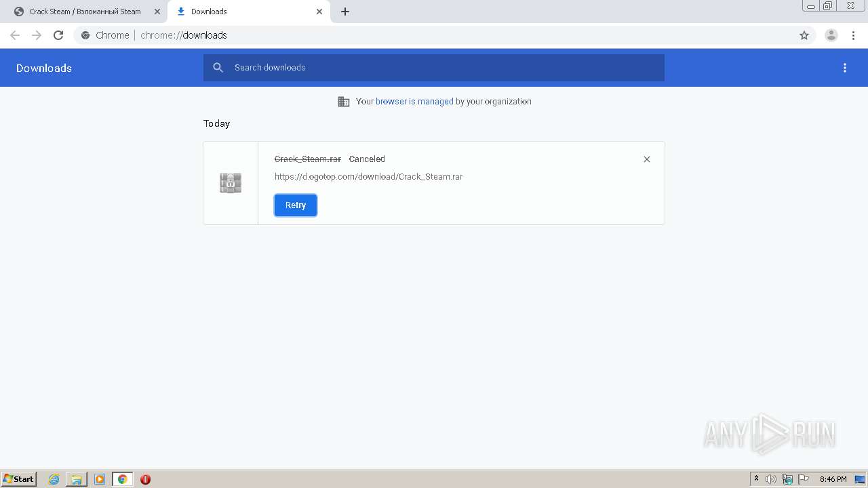This screenshot has height=488, width=868.
Task: Click the network tray icon
Action: tap(787, 479)
